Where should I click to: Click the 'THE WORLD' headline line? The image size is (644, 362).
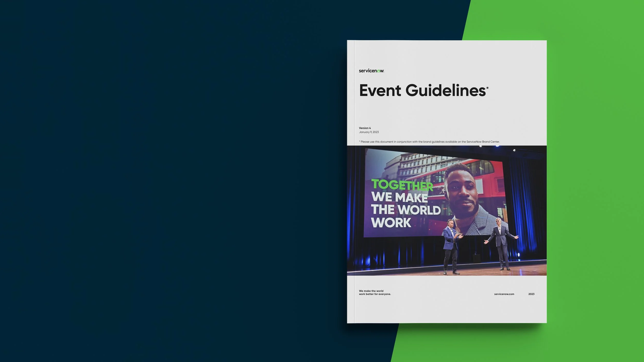pos(406,210)
